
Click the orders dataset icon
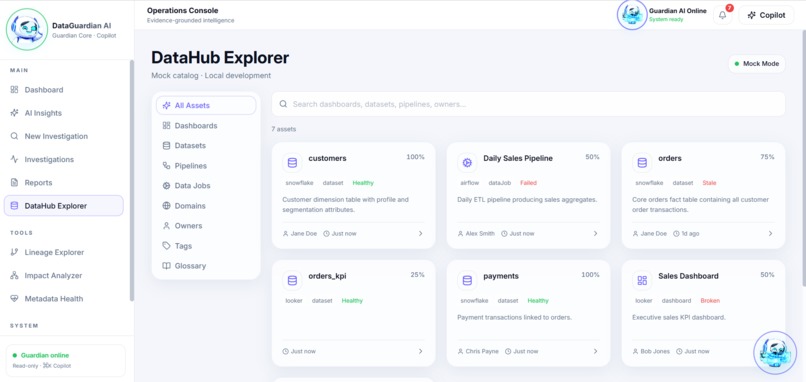click(x=642, y=162)
